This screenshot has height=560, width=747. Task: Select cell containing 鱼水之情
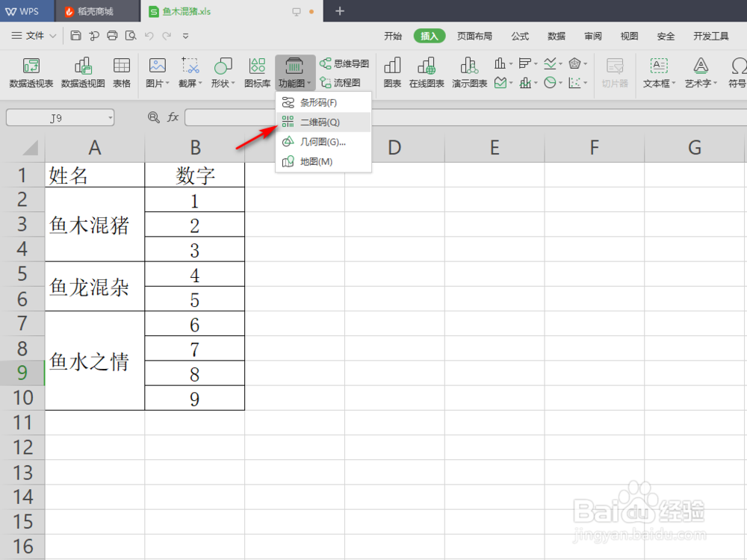[x=95, y=361]
